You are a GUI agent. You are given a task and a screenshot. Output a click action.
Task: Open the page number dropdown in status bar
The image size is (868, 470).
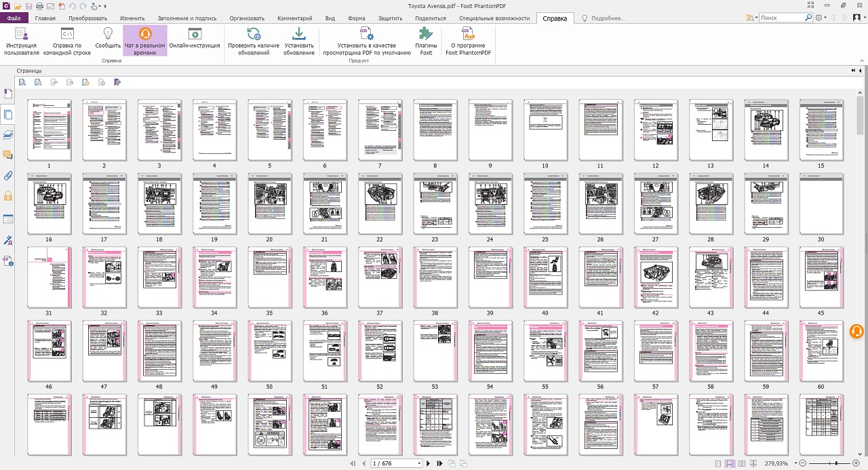[419, 463]
